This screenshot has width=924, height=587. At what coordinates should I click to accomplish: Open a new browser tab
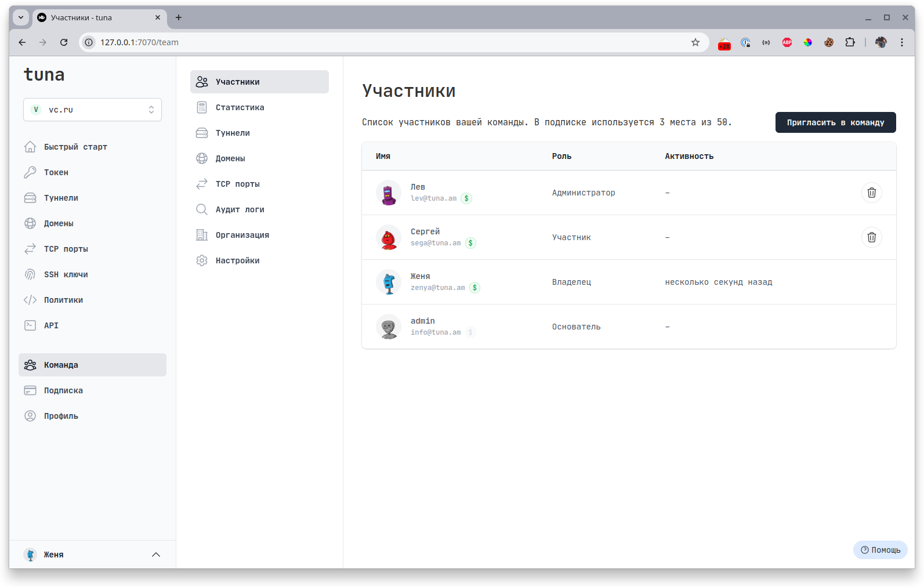[x=179, y=17]
